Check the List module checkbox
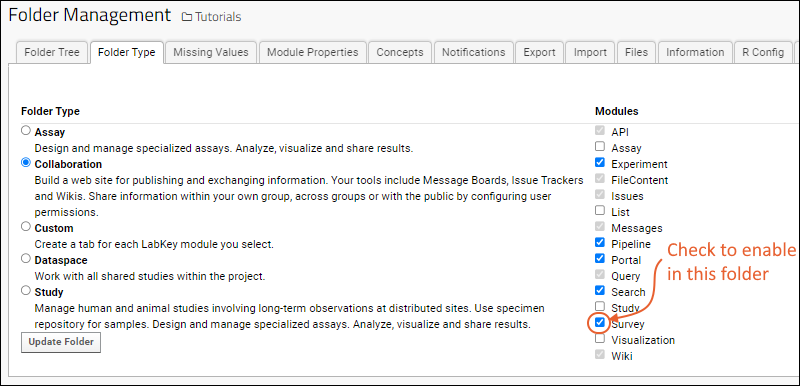 coord(600,210)
